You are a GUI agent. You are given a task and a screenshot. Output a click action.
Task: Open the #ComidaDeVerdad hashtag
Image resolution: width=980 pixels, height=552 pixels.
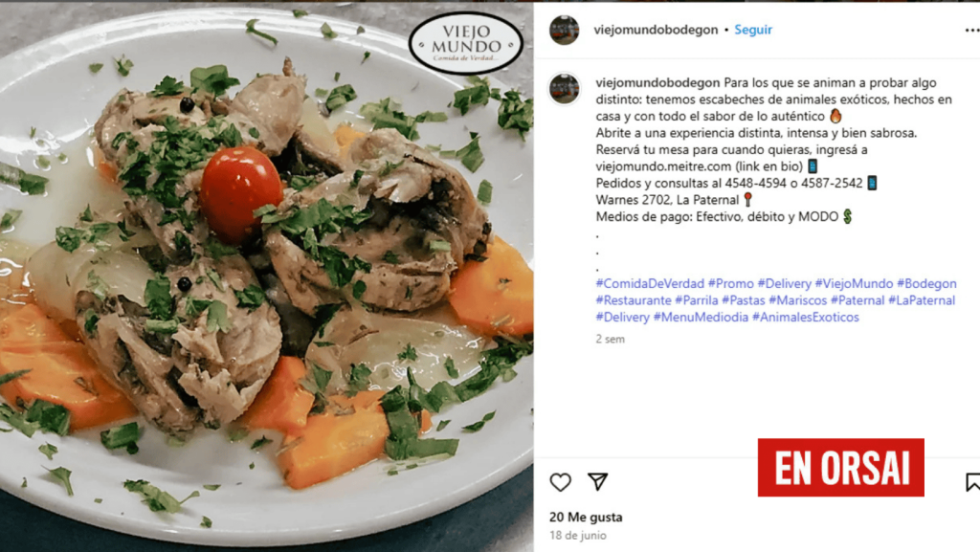tap(650, 283)
